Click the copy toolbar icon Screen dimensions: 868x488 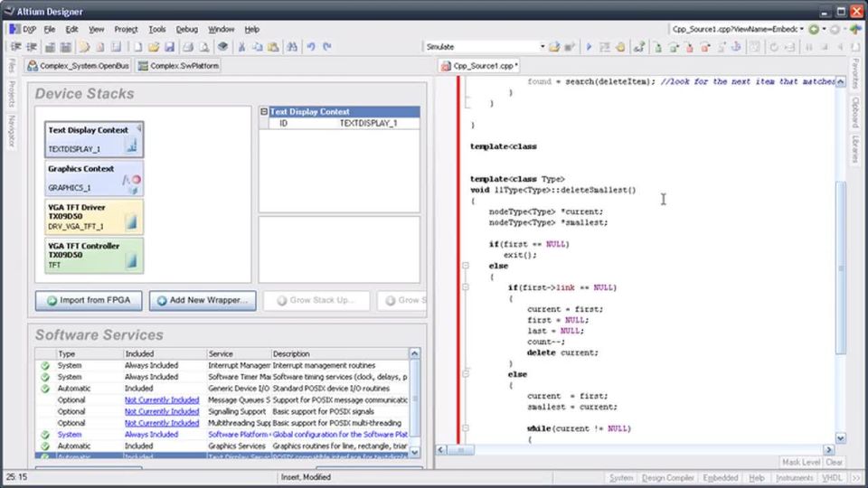pos(258,47)
